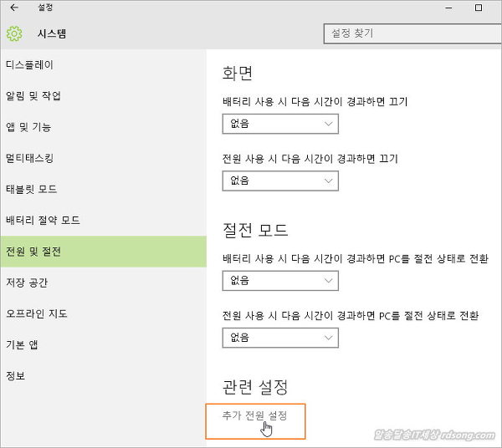Select 태블릿 모드 sidebar item

(32, 189)
